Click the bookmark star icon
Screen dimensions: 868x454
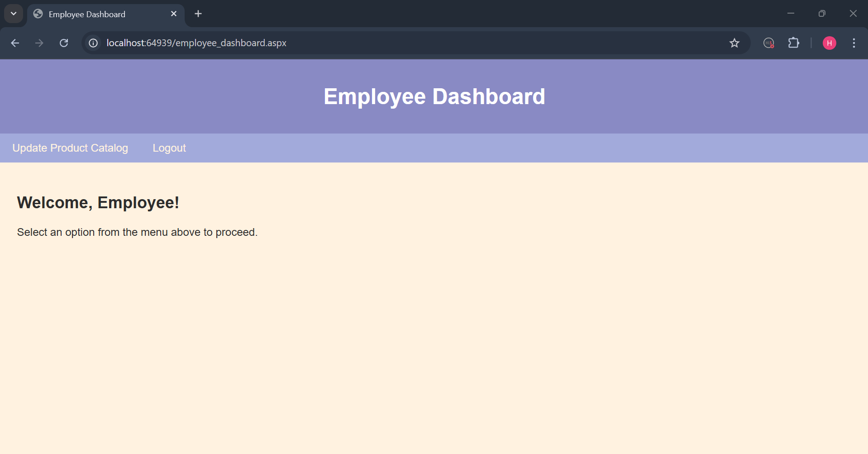734,43
